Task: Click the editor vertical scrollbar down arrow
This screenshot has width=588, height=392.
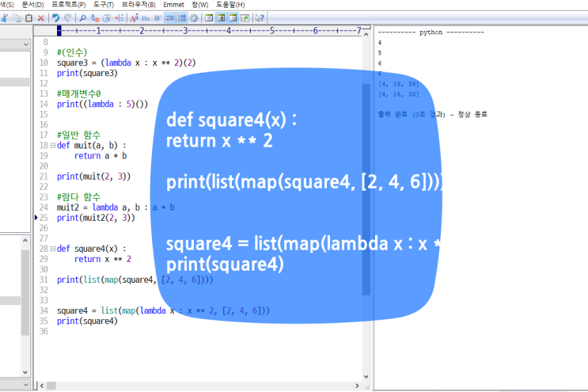Action: [x=366, y=377]
